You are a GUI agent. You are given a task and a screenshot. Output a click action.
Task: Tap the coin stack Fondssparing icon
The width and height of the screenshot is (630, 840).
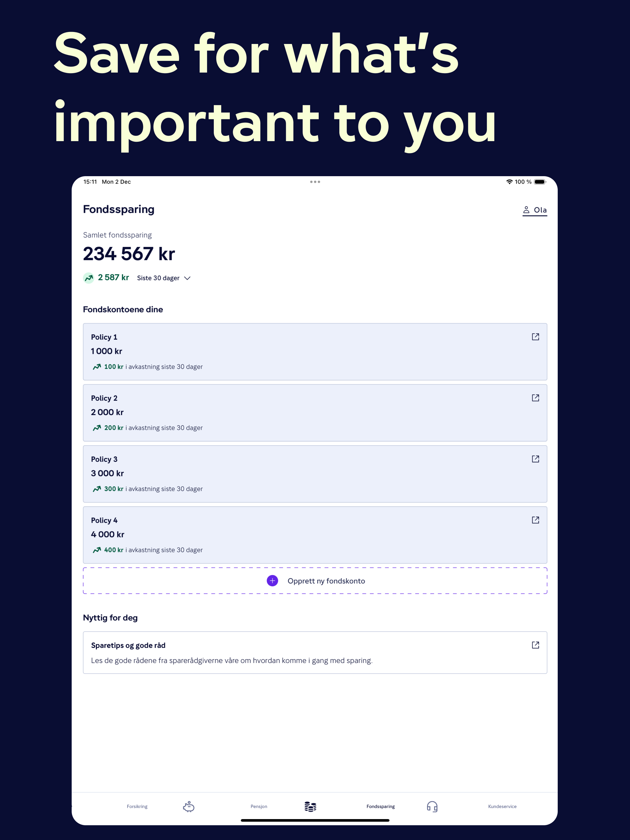point(310,806)
